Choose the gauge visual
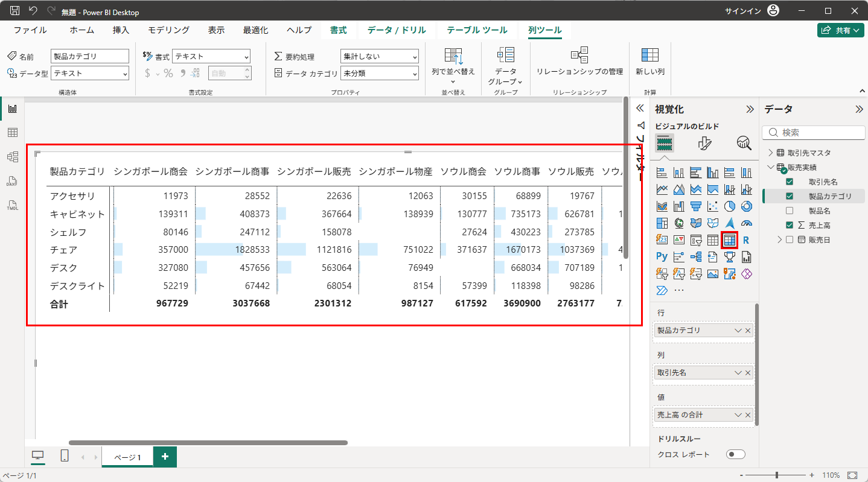The image size is (868, 482). click(x=747, y=223)
